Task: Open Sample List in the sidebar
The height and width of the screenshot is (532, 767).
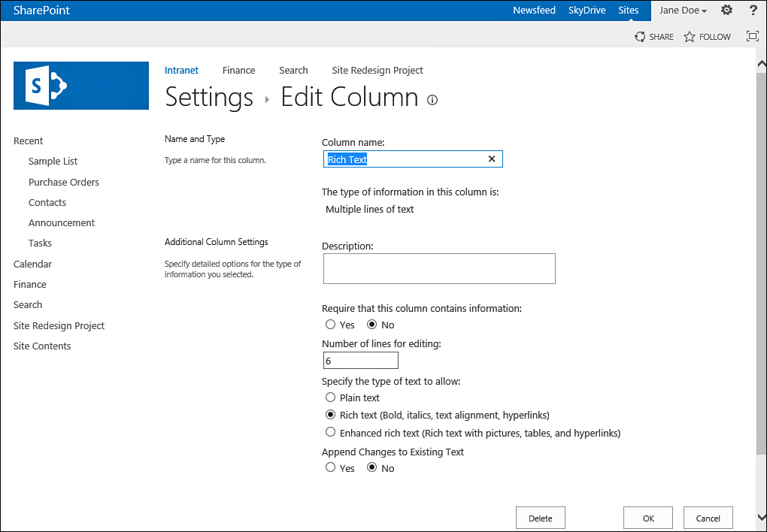Action: (x=53, y=162)
